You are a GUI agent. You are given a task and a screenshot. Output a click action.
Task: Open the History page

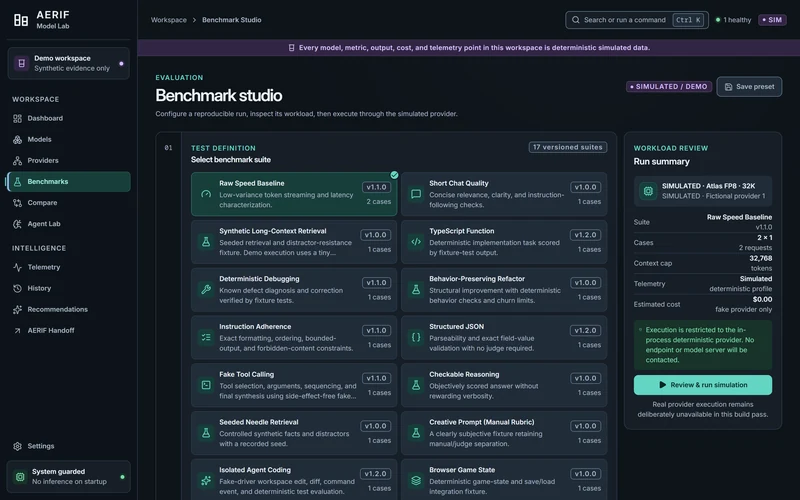coord(68,288)
